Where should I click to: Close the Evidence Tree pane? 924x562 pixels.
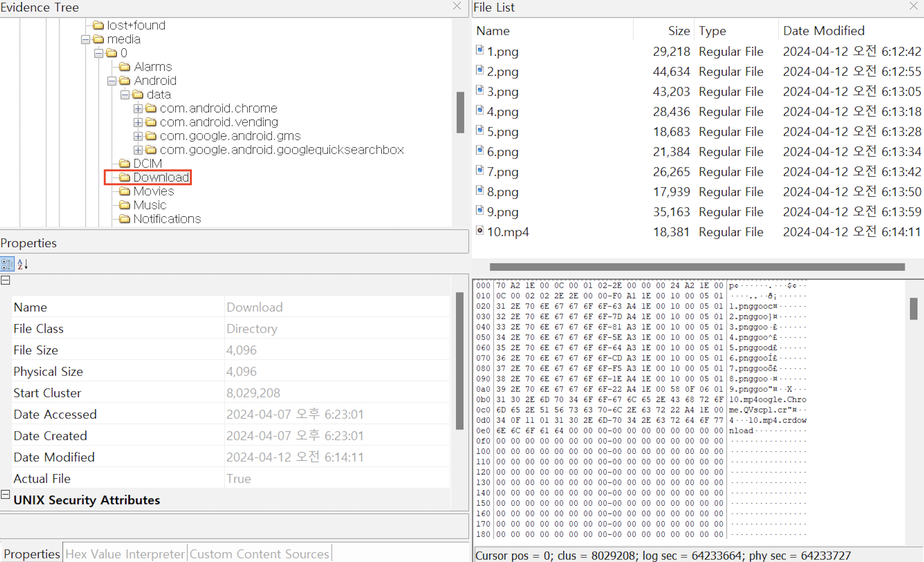(457, 6)
